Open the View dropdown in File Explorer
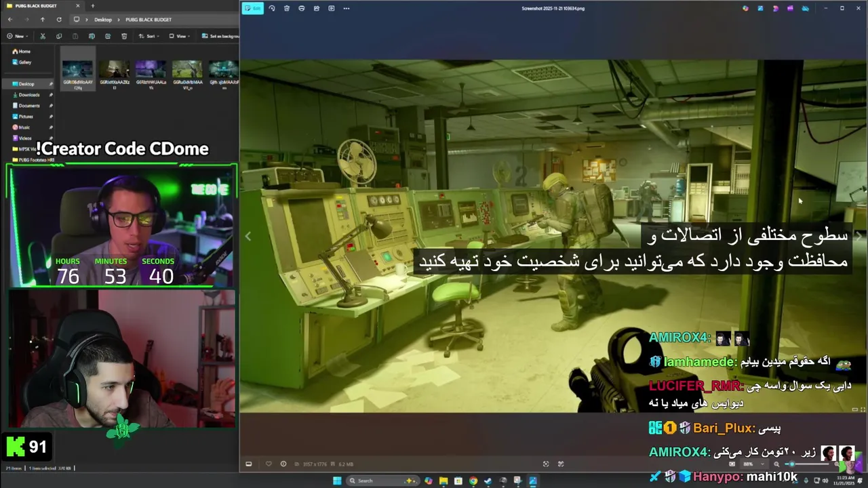Screen dimensions: 868x488 click(180, 36)
